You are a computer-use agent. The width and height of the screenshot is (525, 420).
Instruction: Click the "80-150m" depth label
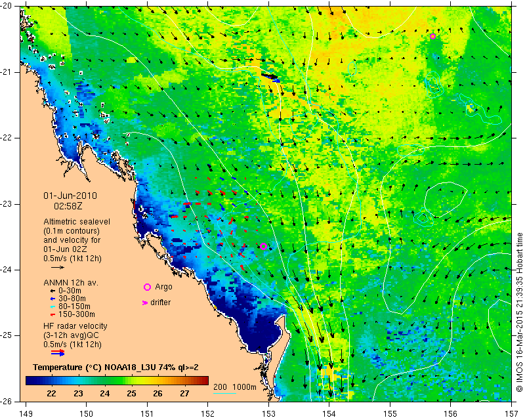74,306
